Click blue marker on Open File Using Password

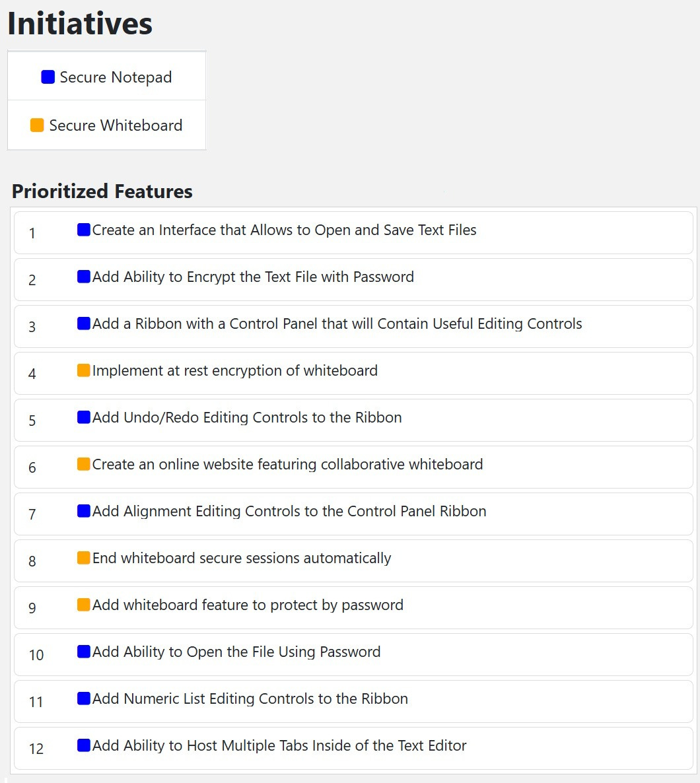(83, 652)
